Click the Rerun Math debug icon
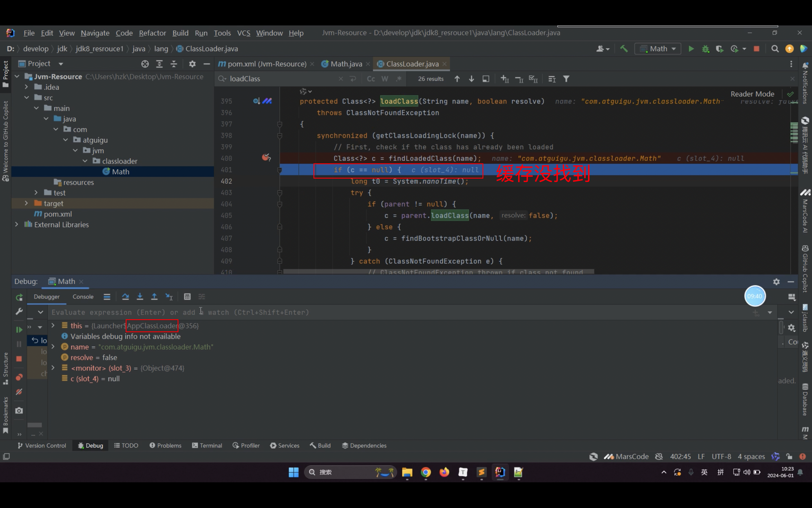Screen dimensions: 812x508 click(19, 297)
